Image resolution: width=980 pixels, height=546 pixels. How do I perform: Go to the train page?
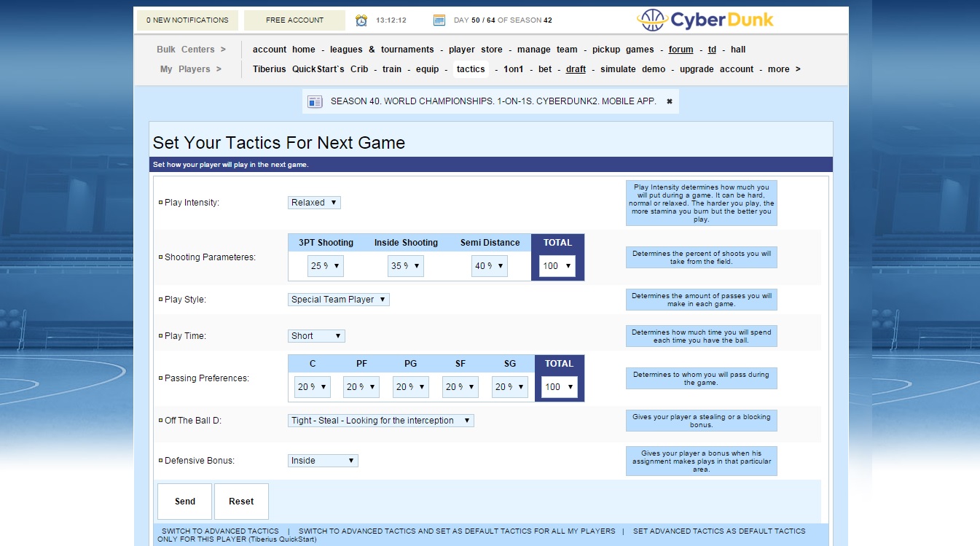pos(392,69)
